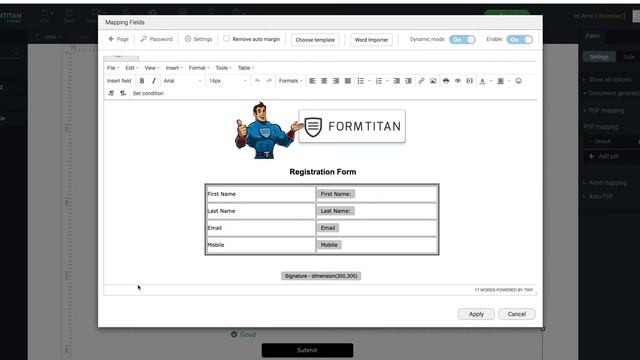Image resolution: width=640 pixels, height=360 pixels.
Task: Center align the text
Action: tap(324, 81)
